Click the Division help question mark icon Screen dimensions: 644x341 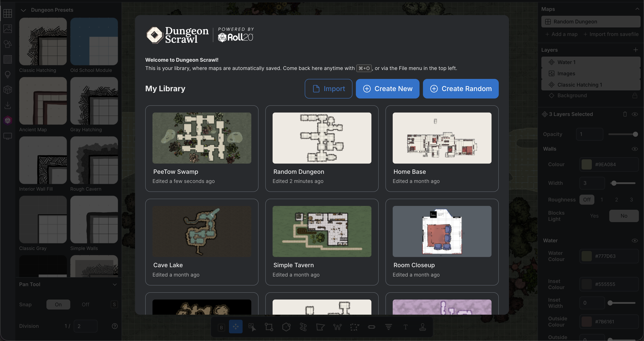115,326
